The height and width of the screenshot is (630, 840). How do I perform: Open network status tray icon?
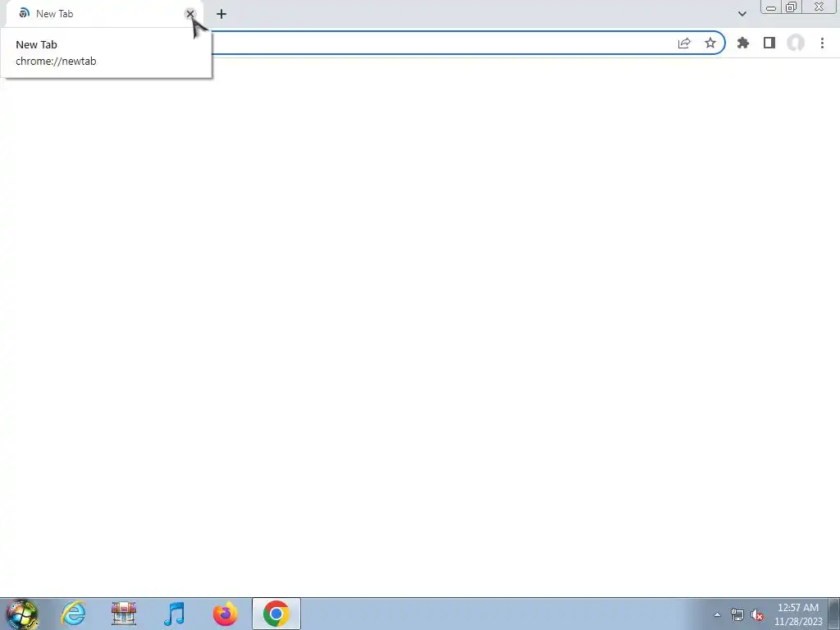pyautogui.click(x=737, y=615)
